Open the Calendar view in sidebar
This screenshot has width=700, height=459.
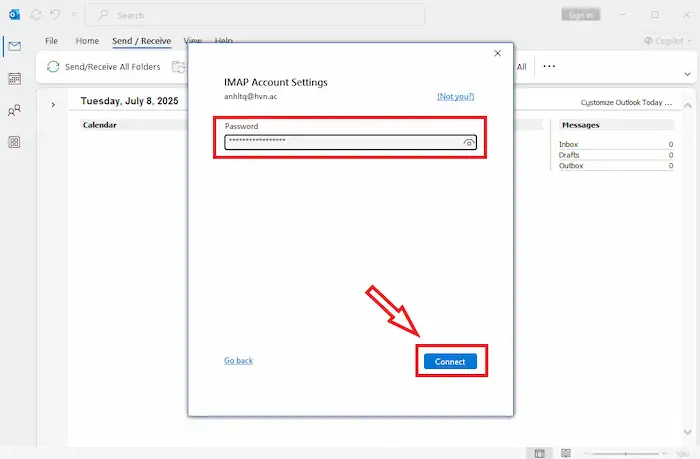tap(14, 78)
